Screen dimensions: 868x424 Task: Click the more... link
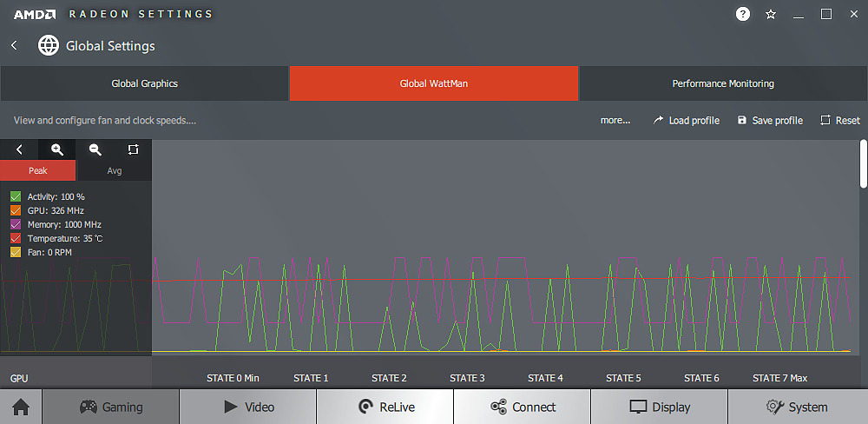click(x=615, y=120)
